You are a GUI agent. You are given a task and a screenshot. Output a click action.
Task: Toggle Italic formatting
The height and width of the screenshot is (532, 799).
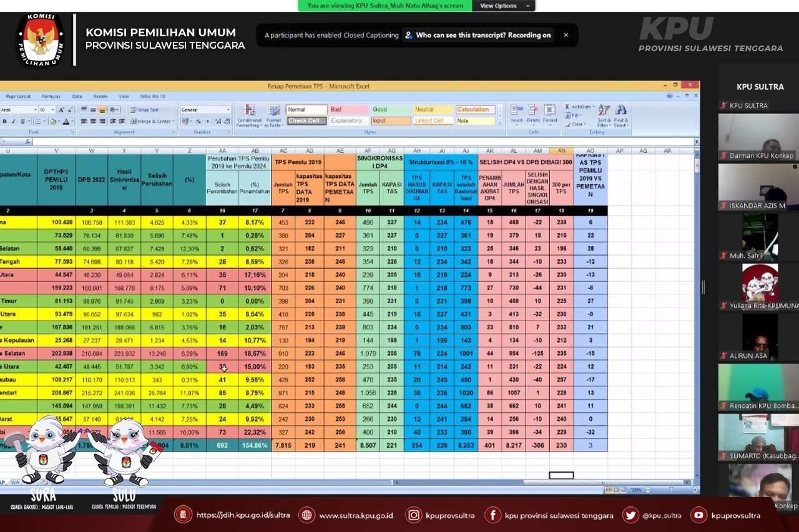(x=14, y=122)
